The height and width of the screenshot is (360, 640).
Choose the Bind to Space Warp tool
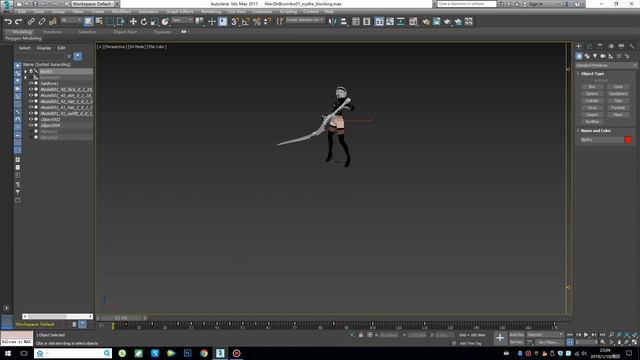(x=53, y=22)
